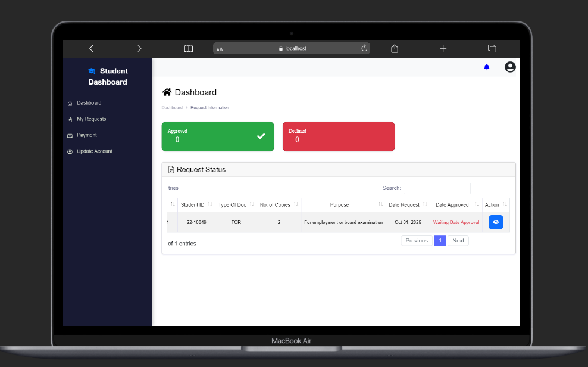Go to Payment in the sidebar
Screen dimensions: 588x367
coord(86,135)
